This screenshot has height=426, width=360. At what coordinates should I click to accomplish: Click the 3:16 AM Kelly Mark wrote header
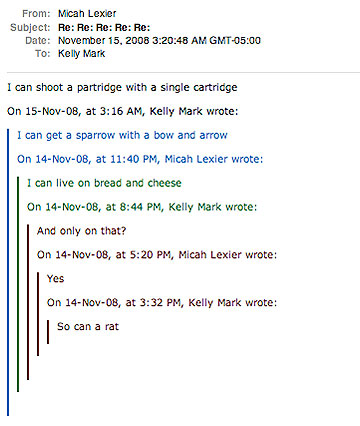click(x=123, y=111)
